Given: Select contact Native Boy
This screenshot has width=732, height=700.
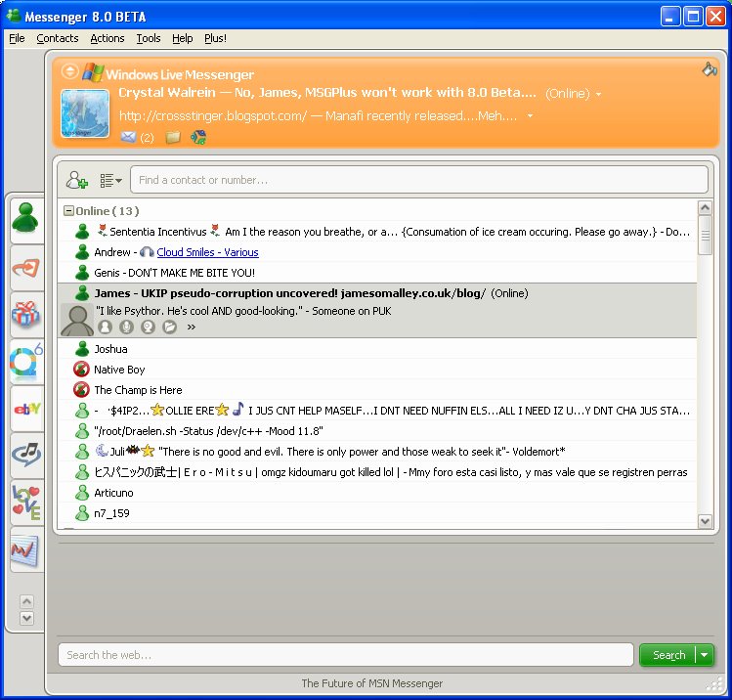Looking at the screenshot, I should tap(376, 370).
